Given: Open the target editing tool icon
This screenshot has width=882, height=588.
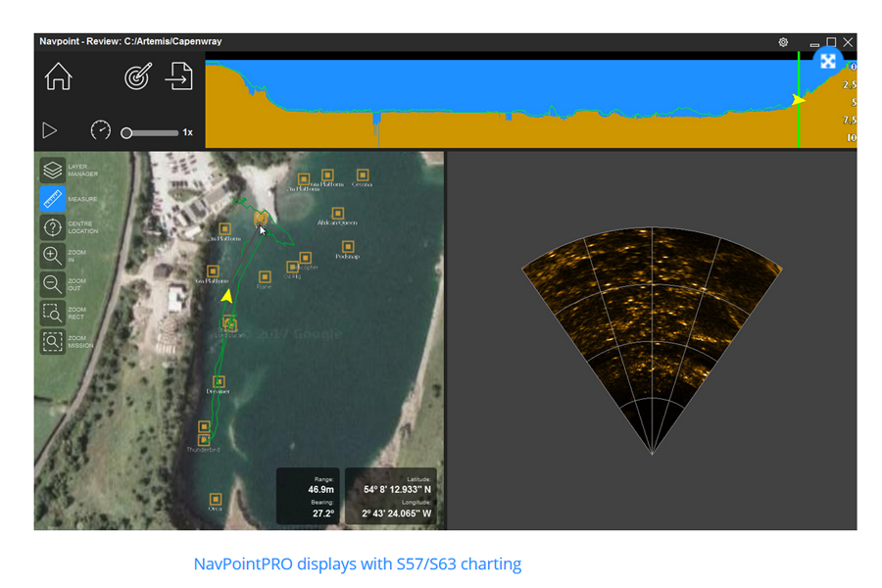Looking at the screenshot, I should pos(137,76).
